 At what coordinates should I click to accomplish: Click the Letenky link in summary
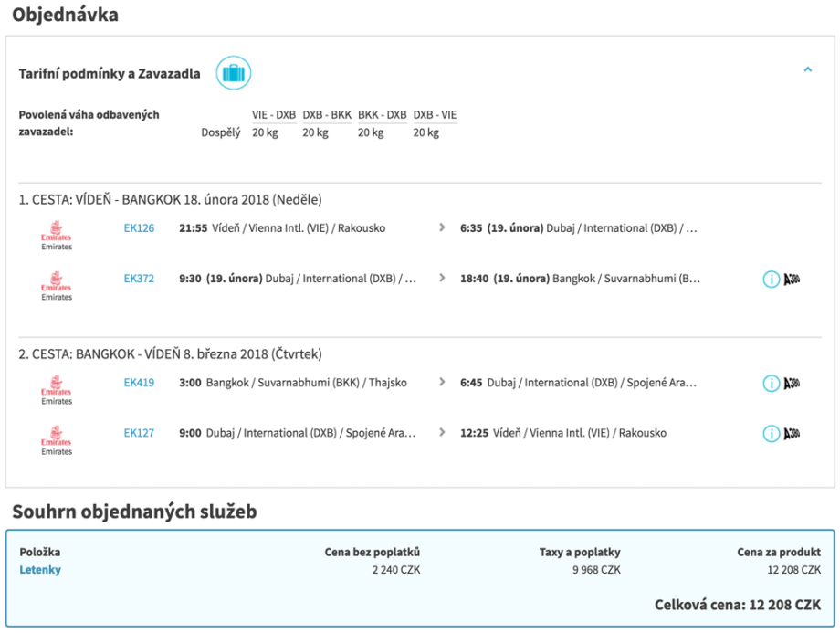(x=40, y=570)
